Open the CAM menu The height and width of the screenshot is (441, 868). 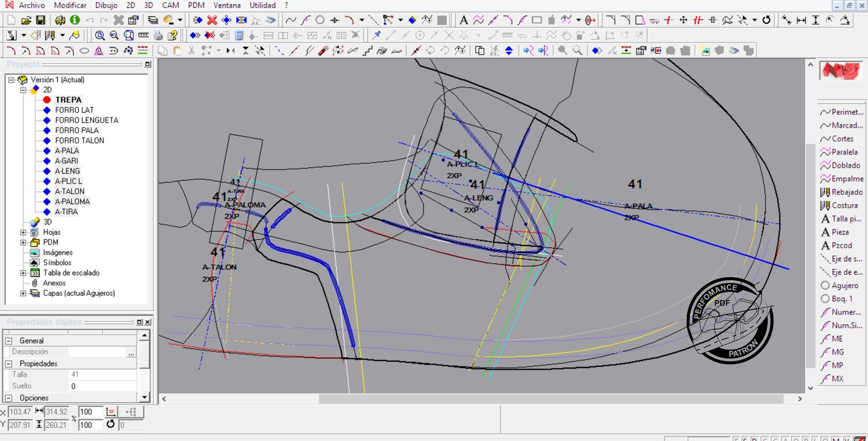point(170,5)
